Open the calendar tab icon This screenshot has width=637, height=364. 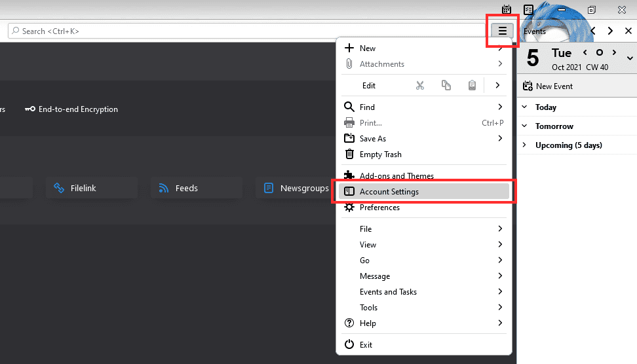pyautogui.click(x=506, y=9)
